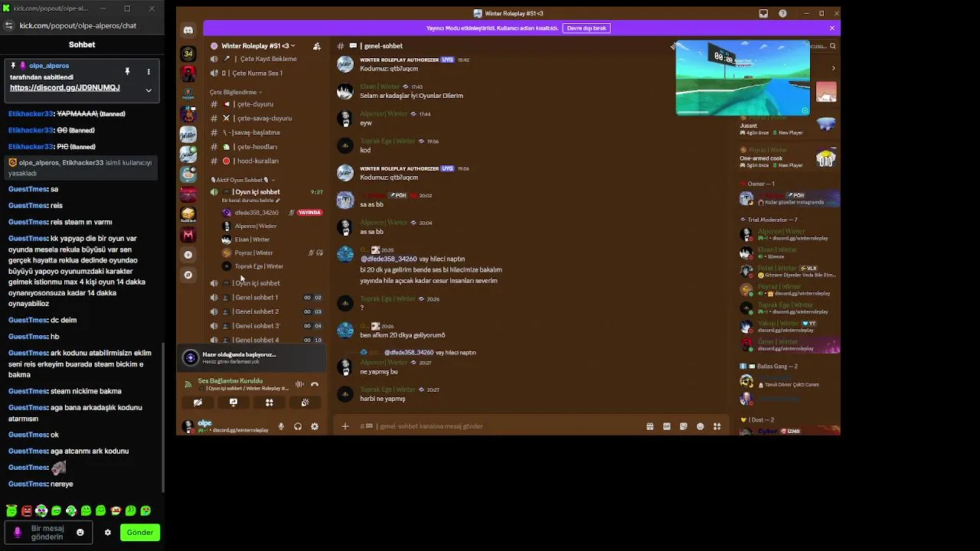
Task: Click Kick chat message input field
Action: [x=47, y=533]
